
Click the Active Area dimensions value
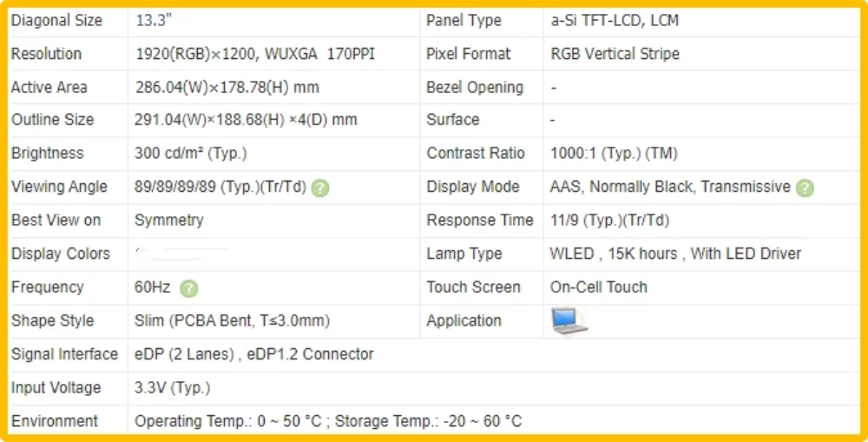(x=227, y=87)
